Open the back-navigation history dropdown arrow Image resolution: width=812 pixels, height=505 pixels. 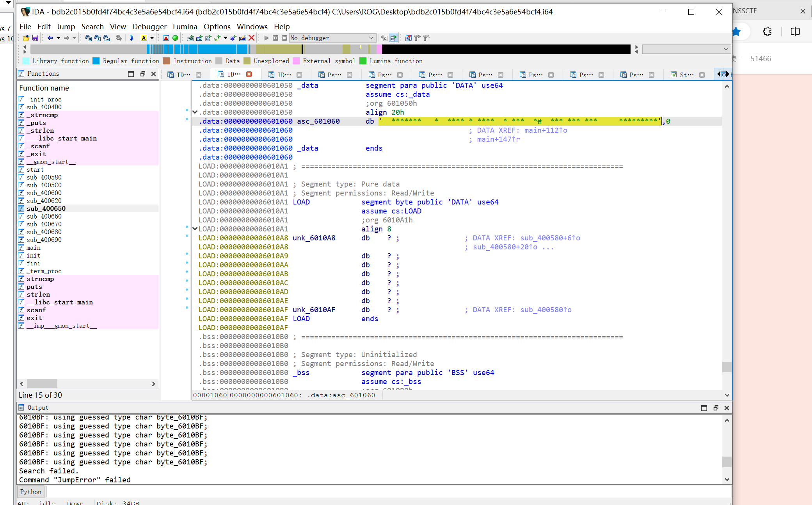click(x=58, y=38)
